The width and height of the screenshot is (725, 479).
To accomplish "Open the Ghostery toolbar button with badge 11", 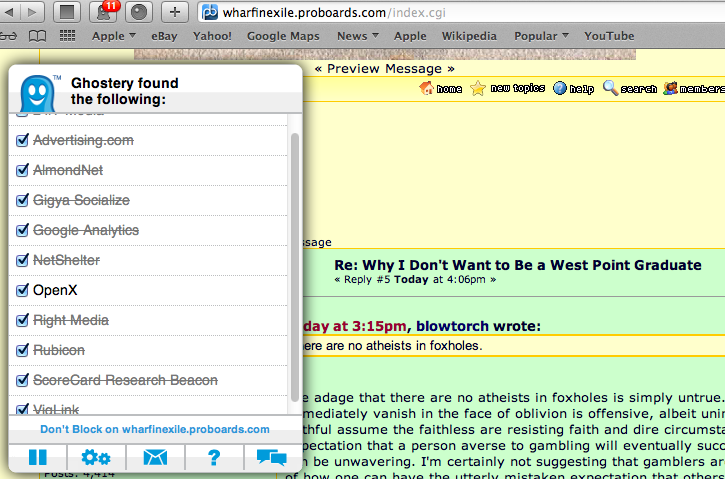I will pos(104,12).
